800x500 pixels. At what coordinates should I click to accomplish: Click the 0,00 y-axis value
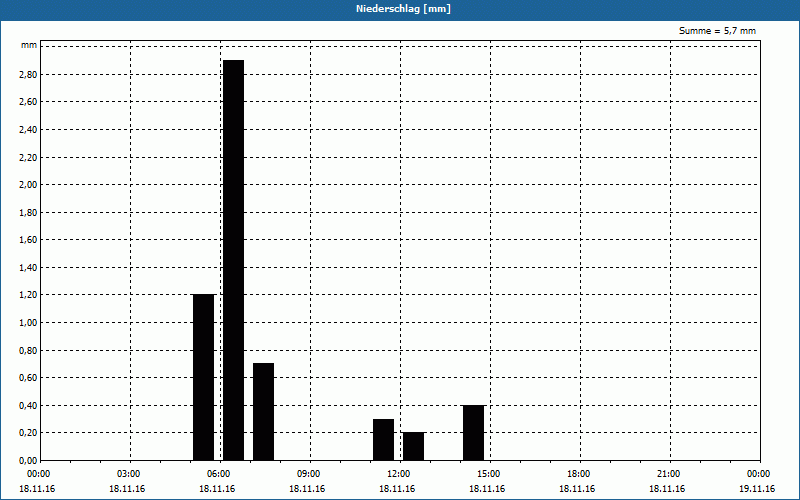click(x=28, y=461)
